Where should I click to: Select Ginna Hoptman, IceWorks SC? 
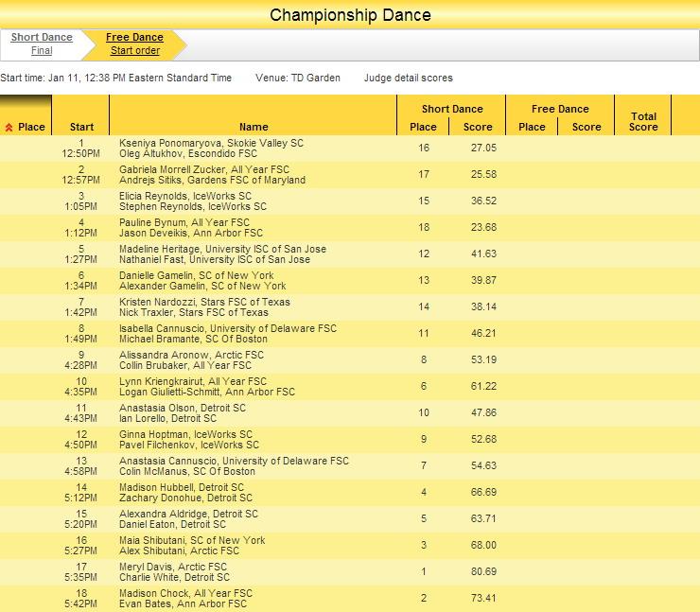click(x=185, y=434)
